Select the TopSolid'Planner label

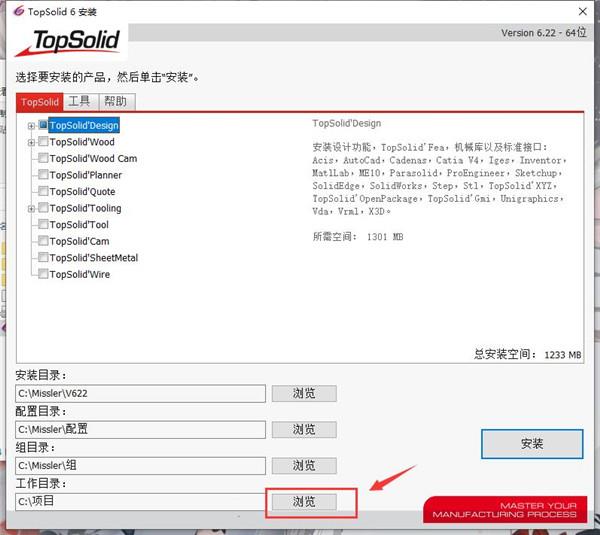tap(86, 175)
